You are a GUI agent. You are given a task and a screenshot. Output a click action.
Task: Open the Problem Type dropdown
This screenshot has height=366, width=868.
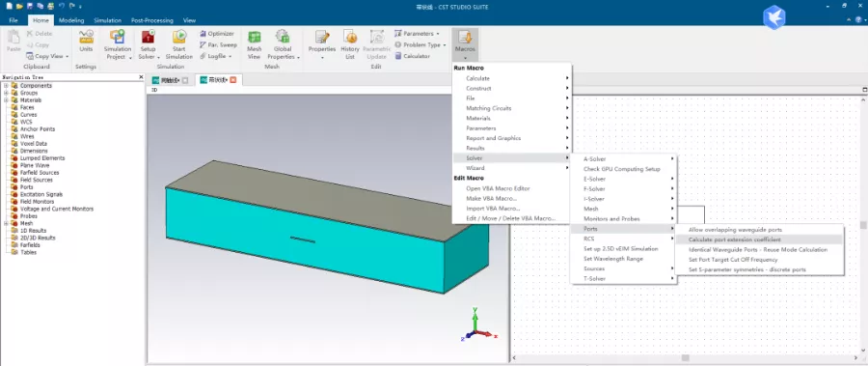[420, 45]
